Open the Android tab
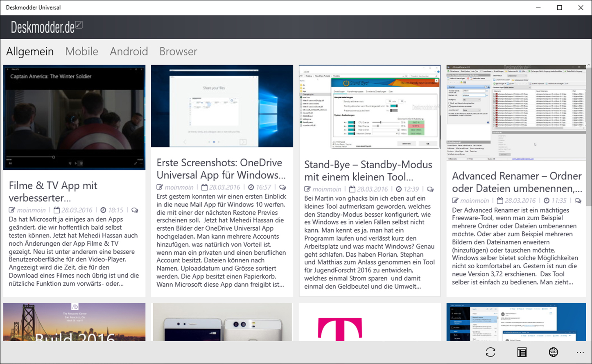 click(129, 52)
